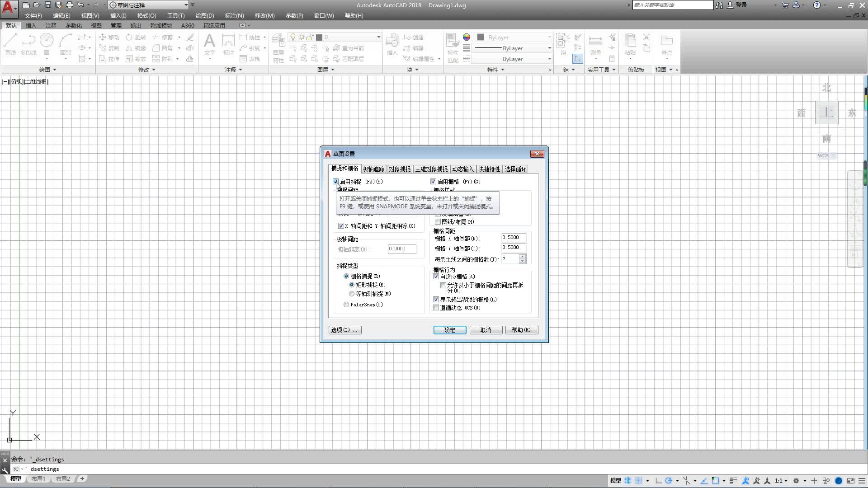Screen dimensions: 868x488
Task: Open the 文件(F) menu
Action: 33,15
